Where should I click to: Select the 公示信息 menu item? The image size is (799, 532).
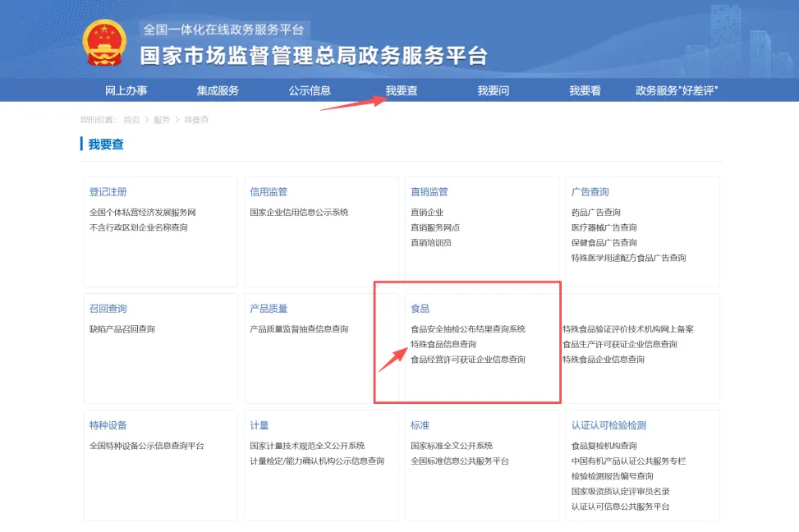pyautogui.click(x=309, y=90)
